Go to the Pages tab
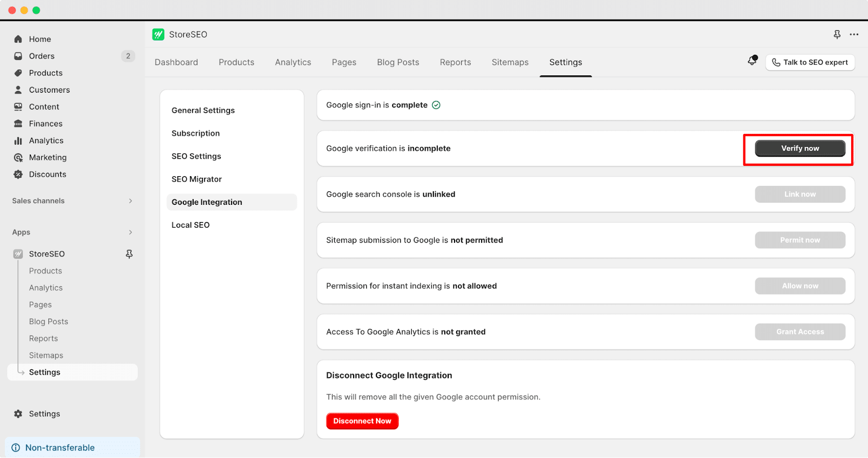Viewport: 868px width, 458px height. [344, 62]
